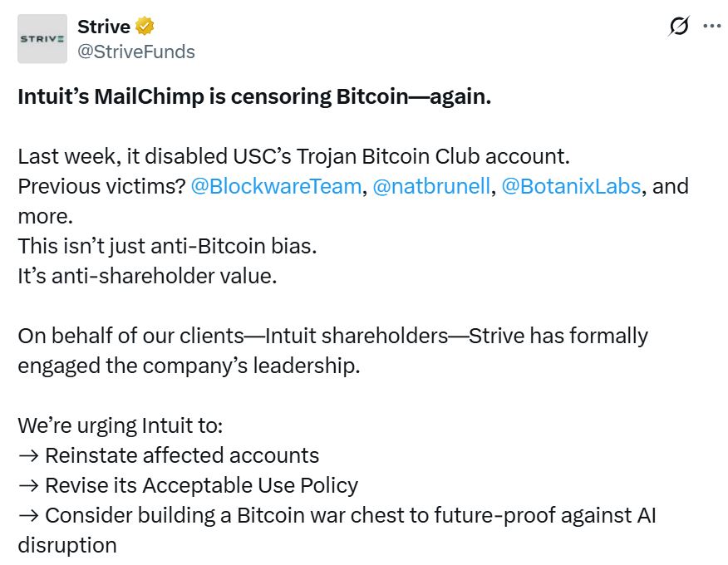Click the arrow before "Reinstate affected accounts"

27,455
